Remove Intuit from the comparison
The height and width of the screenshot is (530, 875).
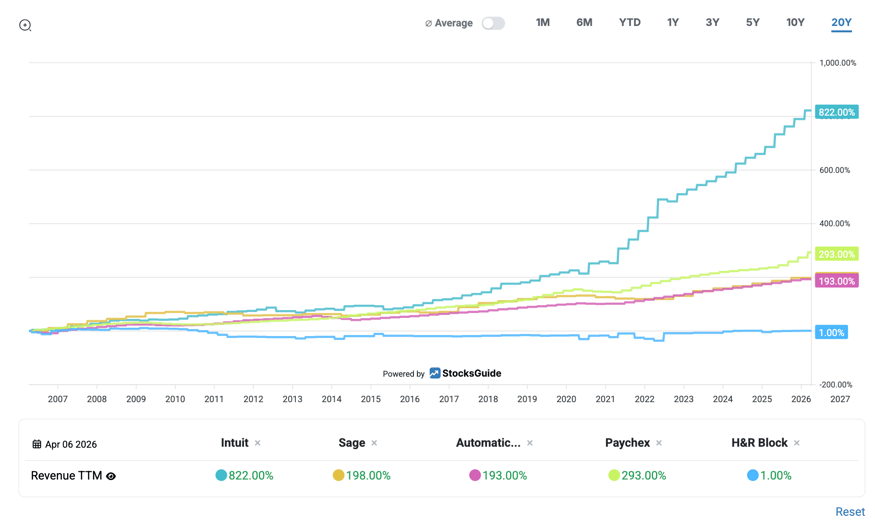click(258, 443)
